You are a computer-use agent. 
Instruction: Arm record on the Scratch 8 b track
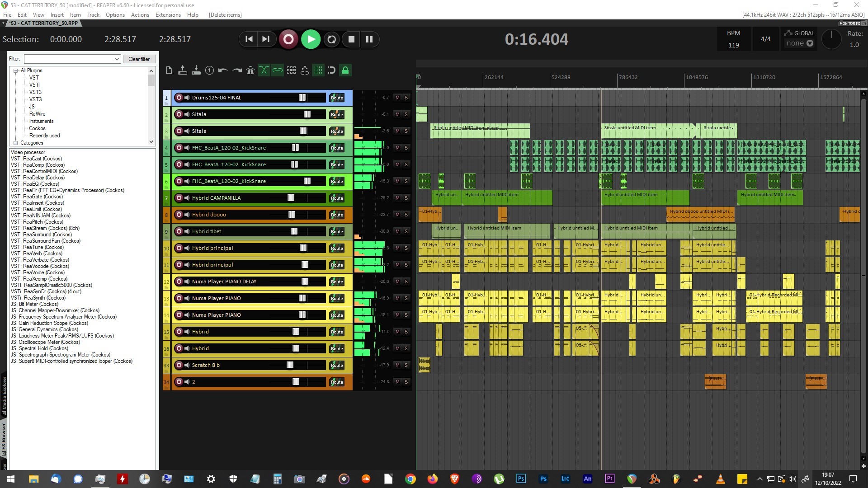[x=179, y=365]
